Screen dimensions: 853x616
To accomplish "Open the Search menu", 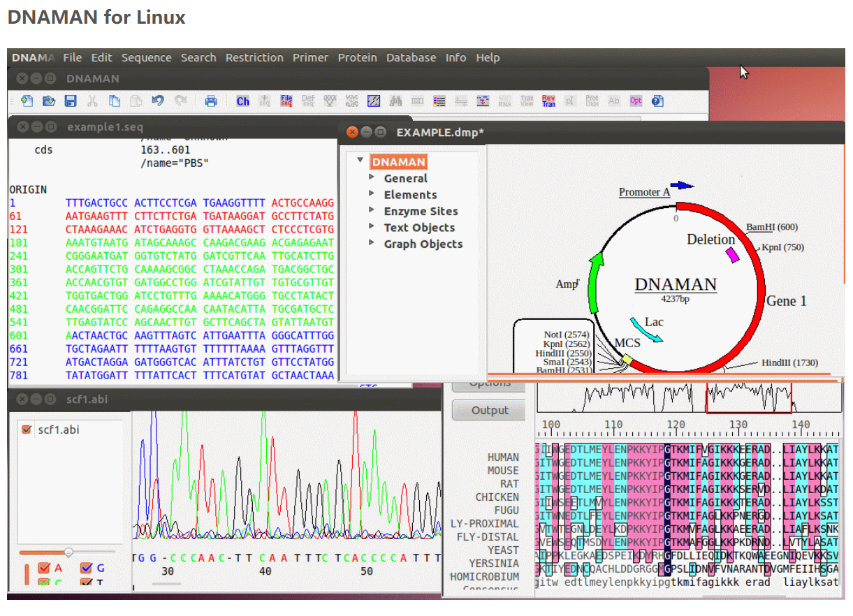I will [x=198, y=58].
